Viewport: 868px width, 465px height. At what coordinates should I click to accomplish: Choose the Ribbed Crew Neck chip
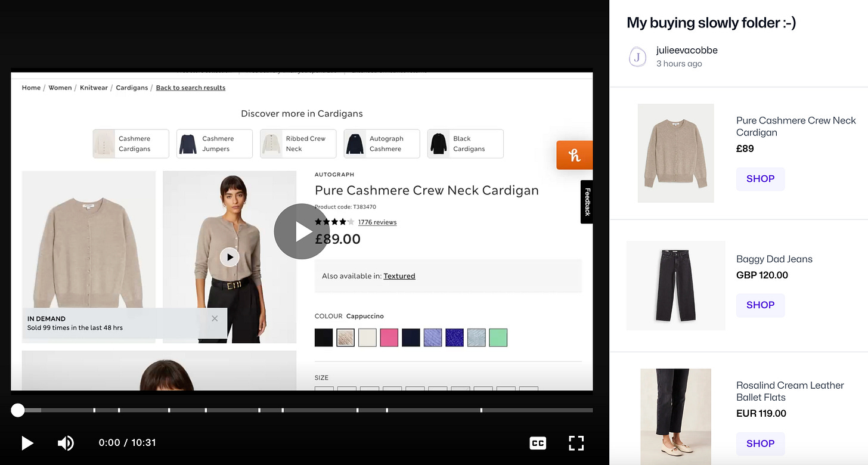coord(298,144)
